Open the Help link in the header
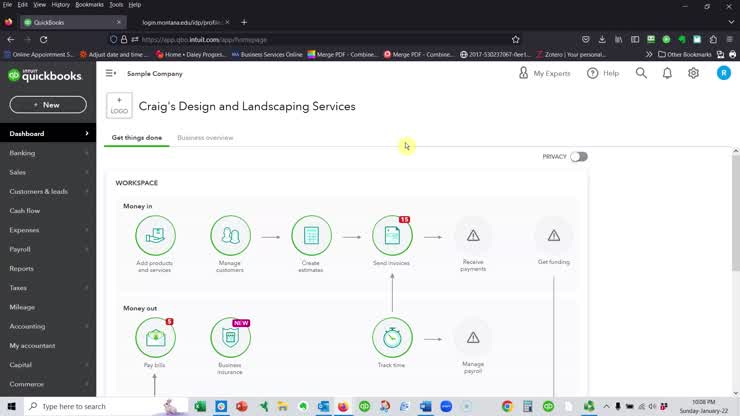The height and width of the screenshot is (416, 740). tap(603, 73)
